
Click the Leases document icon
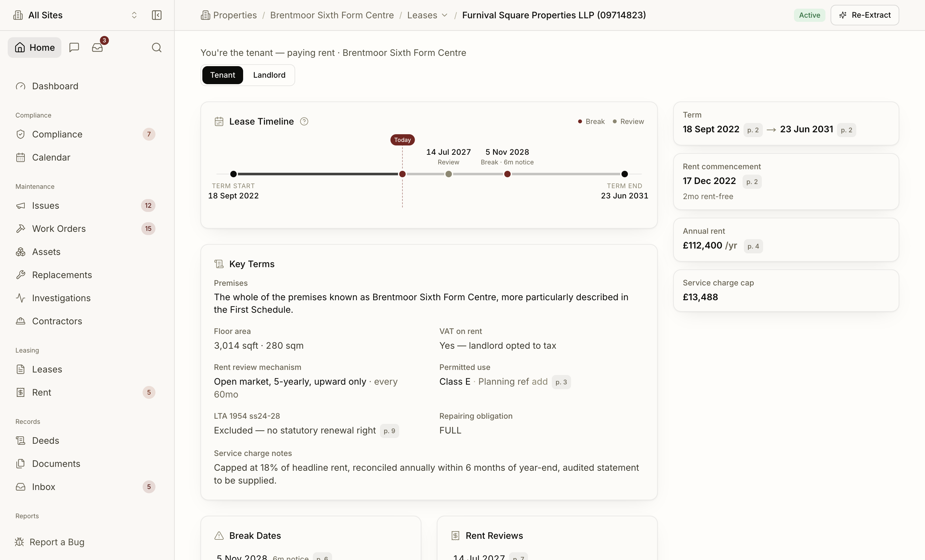pos(21,369)
